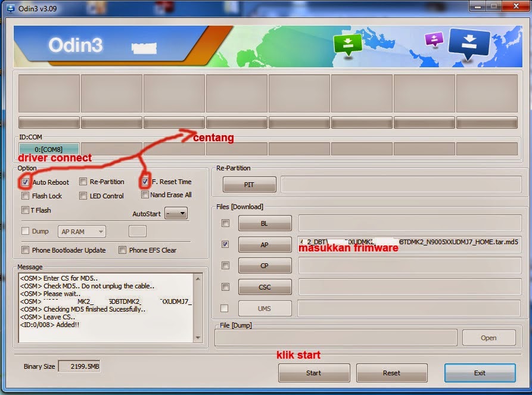Tick the T Flash checkbox
Screen dimensions: 532x395
click(x=25, y=210)
